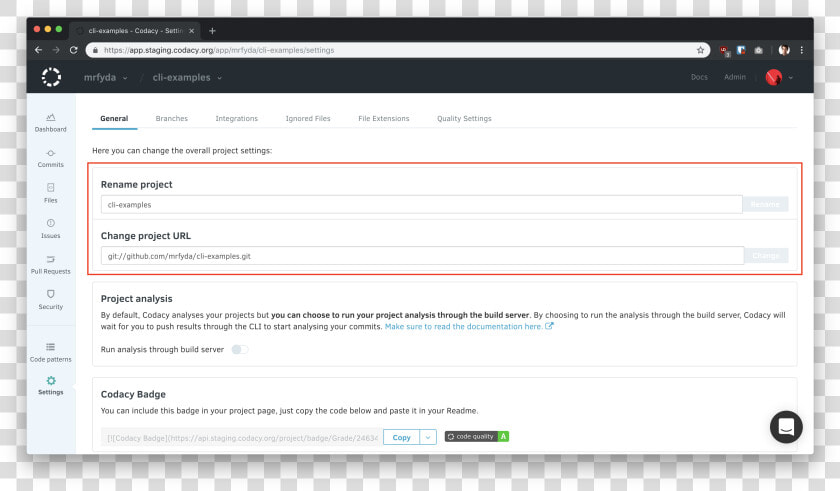The width and height of the screenshot is (840, 491).
Task: Open the Admin link in the header
Action: [x=734, y=77]
